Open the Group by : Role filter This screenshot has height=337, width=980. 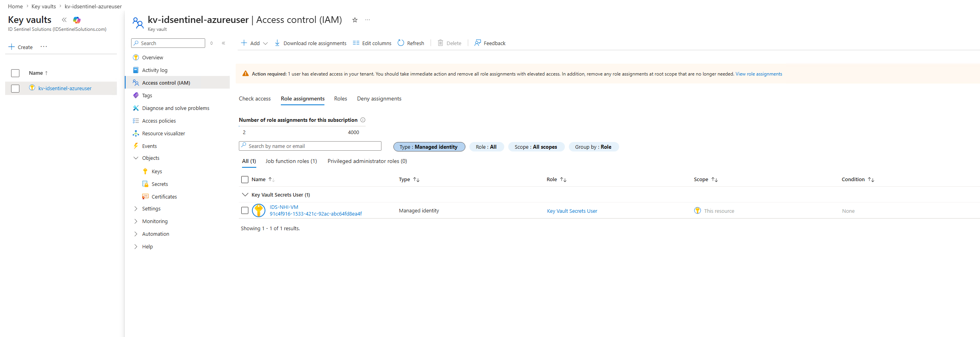[593, 147]
